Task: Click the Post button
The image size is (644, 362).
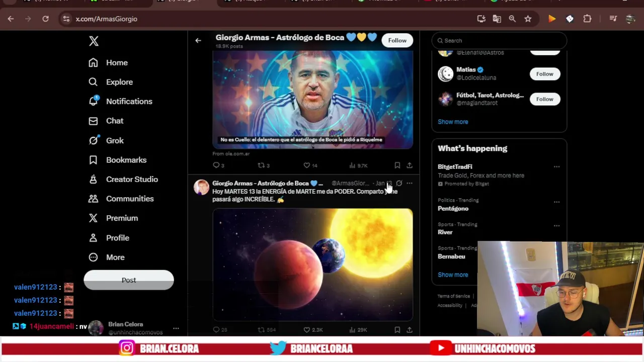Action: [x=129, y=280]
